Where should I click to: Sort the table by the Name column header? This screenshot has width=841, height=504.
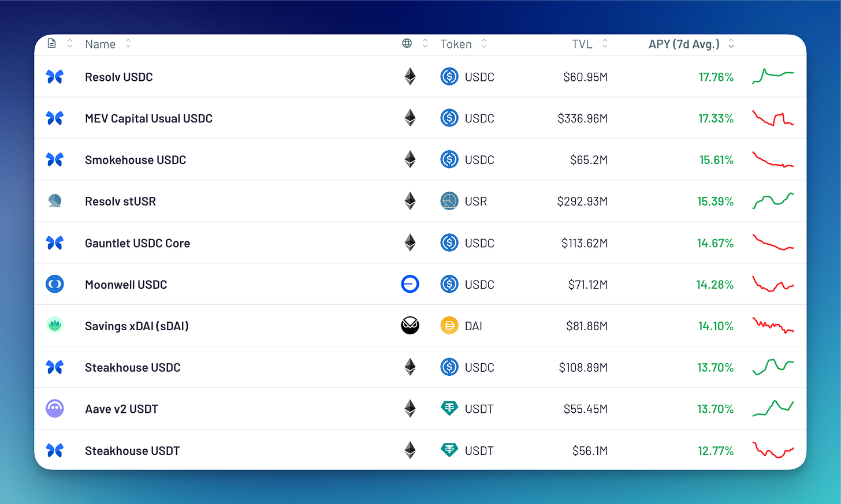point(108,44)
